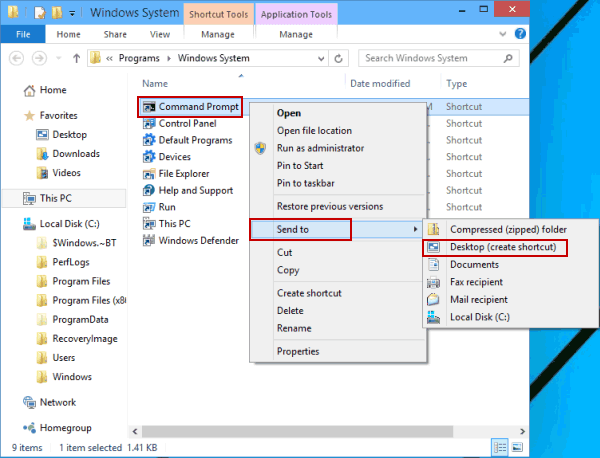Click the double chevron in the address bar

point(109,59)
